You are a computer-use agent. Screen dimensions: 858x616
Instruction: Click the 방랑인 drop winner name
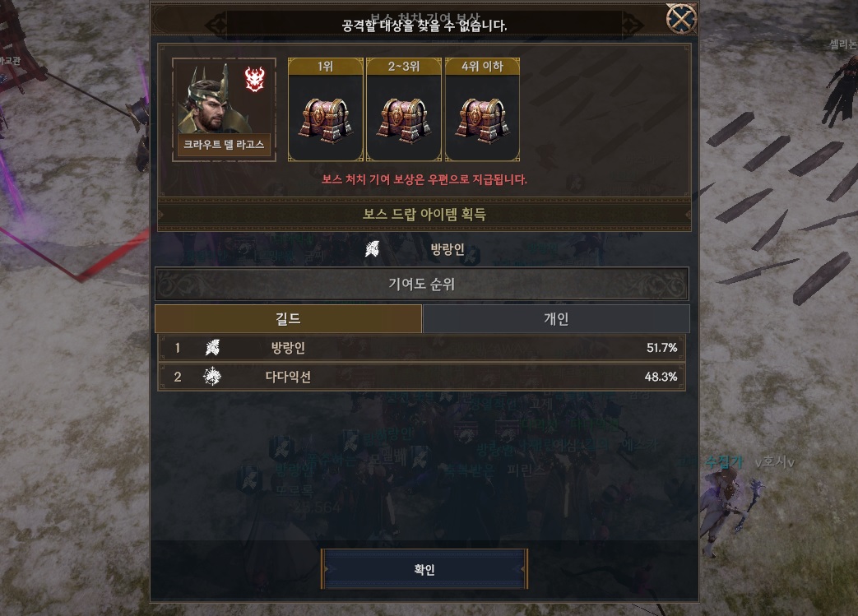pos(448,250)
